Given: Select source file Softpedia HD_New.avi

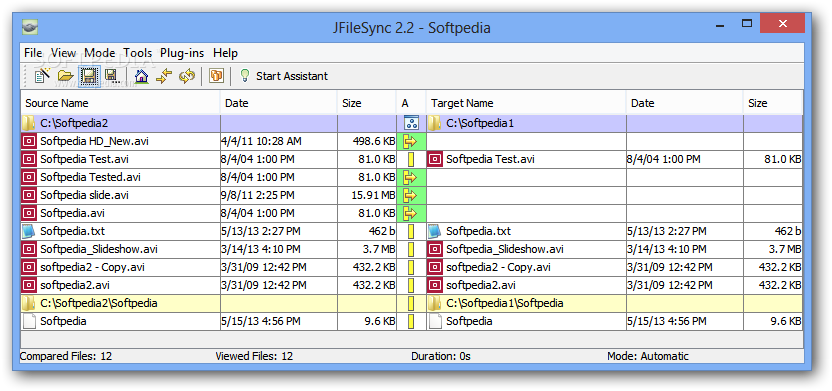Looking at the screenshot, I should coord(93,141).
